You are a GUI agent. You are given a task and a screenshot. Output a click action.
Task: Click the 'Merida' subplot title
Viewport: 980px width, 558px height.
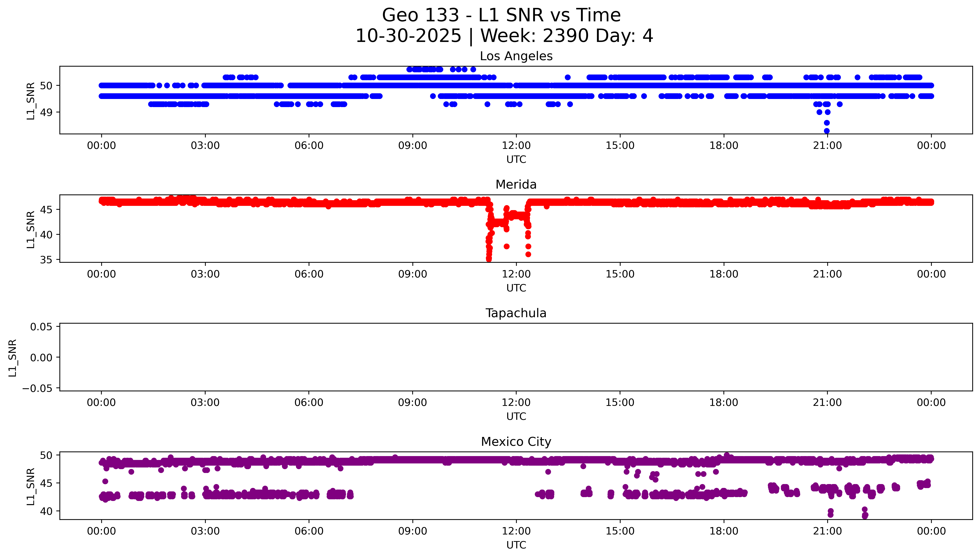516,185
